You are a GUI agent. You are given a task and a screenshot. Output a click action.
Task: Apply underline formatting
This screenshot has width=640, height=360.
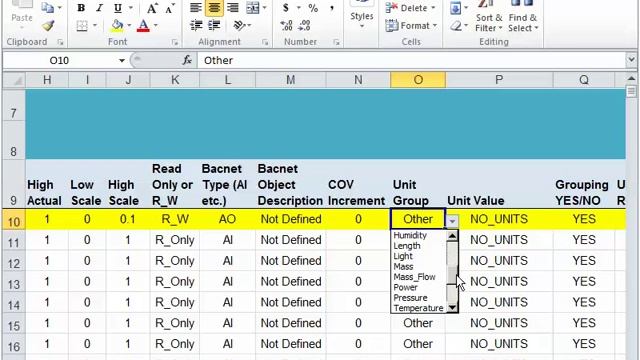point(118,8)
